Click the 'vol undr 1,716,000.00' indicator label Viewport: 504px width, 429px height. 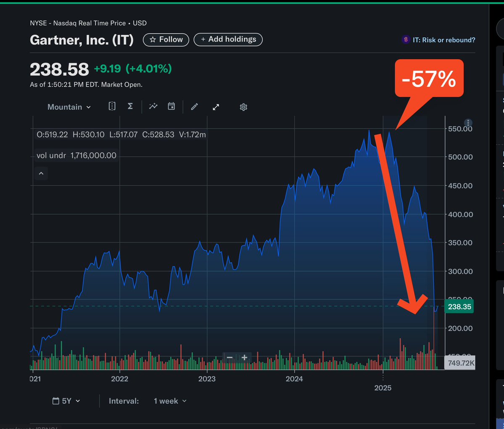pyautogui.click(x=76, y=155)
